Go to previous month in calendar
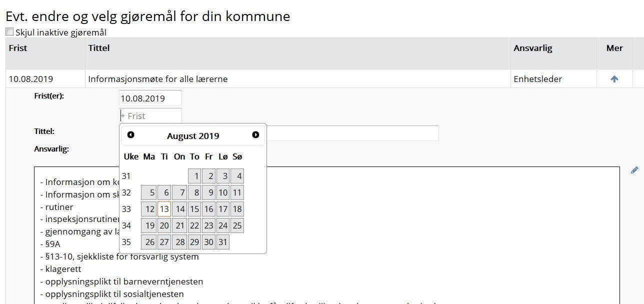Screen dimensions: 644x304 point(131,135)
